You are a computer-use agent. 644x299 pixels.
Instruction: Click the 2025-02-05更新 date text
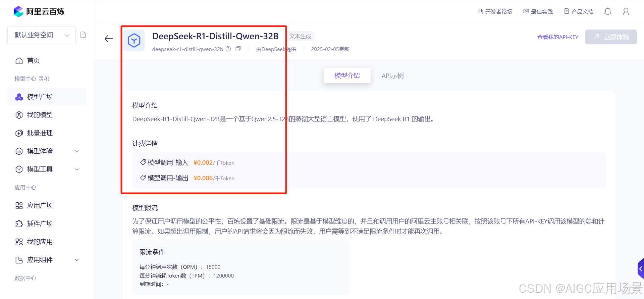330,49
